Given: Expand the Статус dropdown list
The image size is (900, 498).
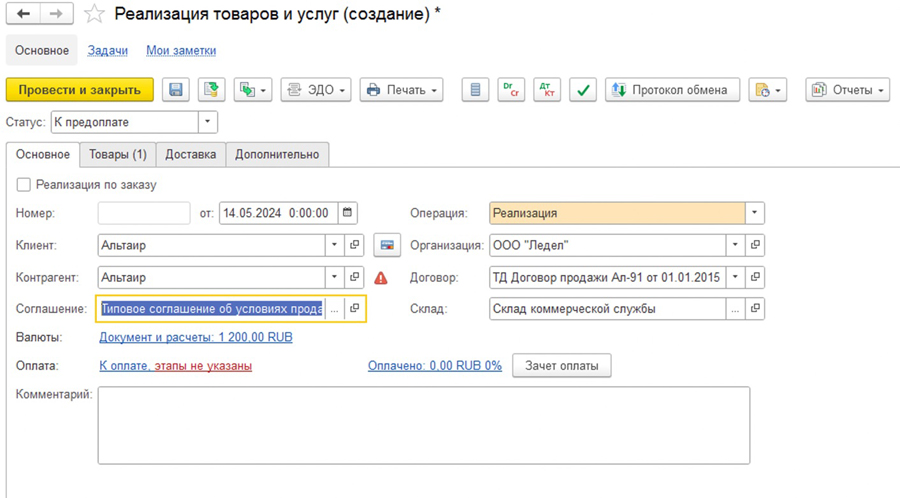Looking at the screenshot, I should point(207,122).
